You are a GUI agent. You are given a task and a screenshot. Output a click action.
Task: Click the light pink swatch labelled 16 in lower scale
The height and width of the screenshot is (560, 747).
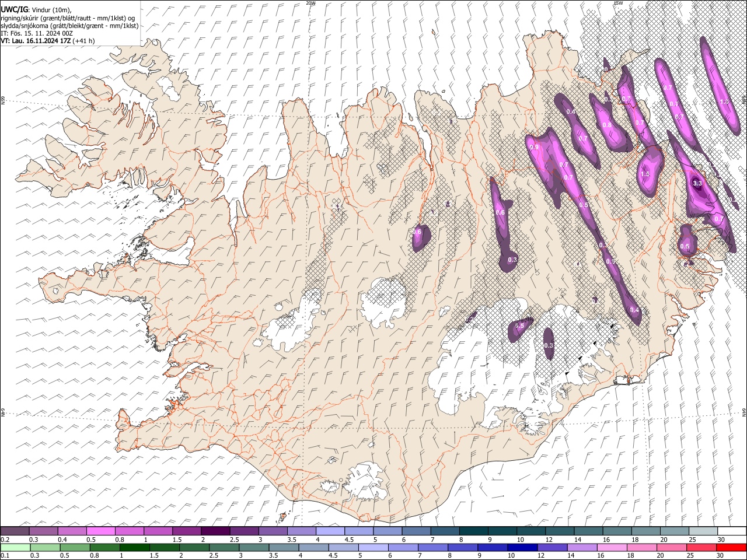pos(613,547)
